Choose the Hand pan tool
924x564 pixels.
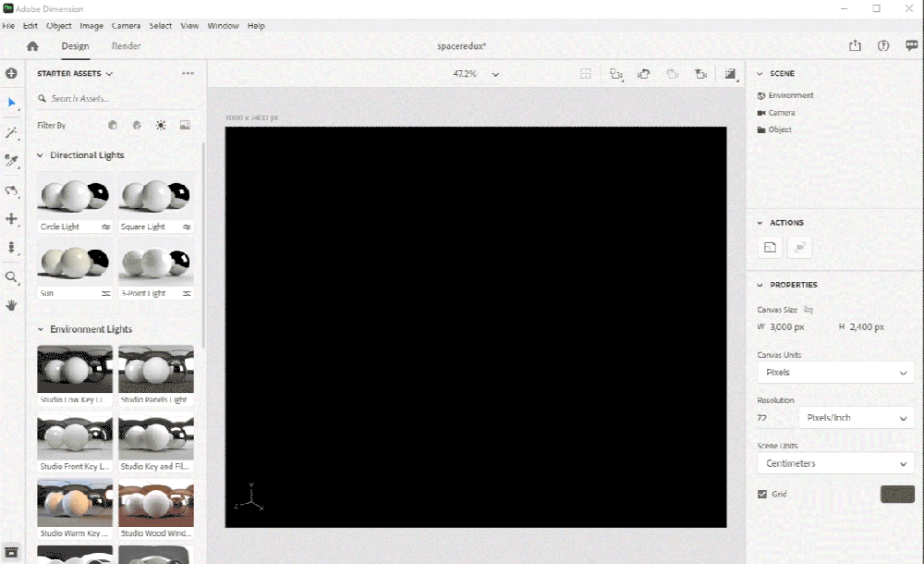tap(12, 304)
